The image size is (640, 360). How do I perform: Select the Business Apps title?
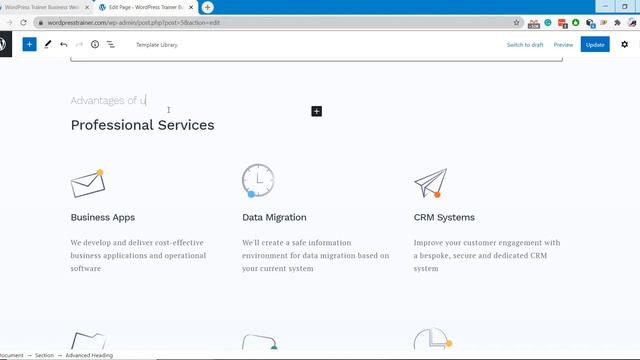(103, 218)
